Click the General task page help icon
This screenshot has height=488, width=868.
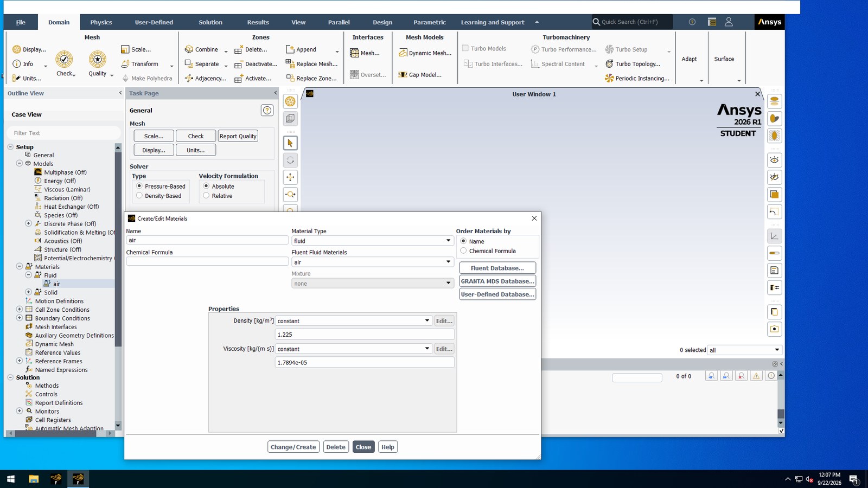click(267, 111)
